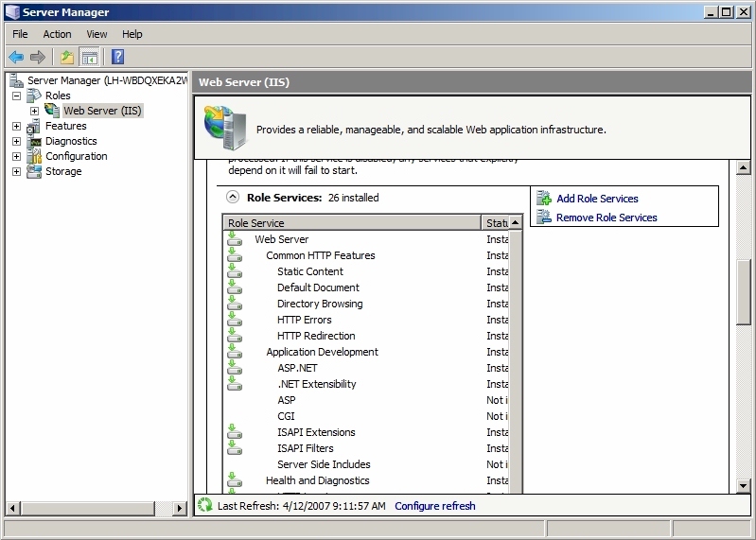Select the Server Side Includes row
The image size is (756, 540).
click(x=366, y=464)
